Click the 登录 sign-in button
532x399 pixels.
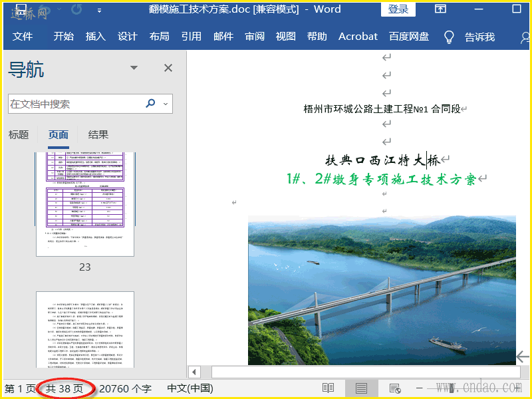pyautogui.click(x=398, y=9)
